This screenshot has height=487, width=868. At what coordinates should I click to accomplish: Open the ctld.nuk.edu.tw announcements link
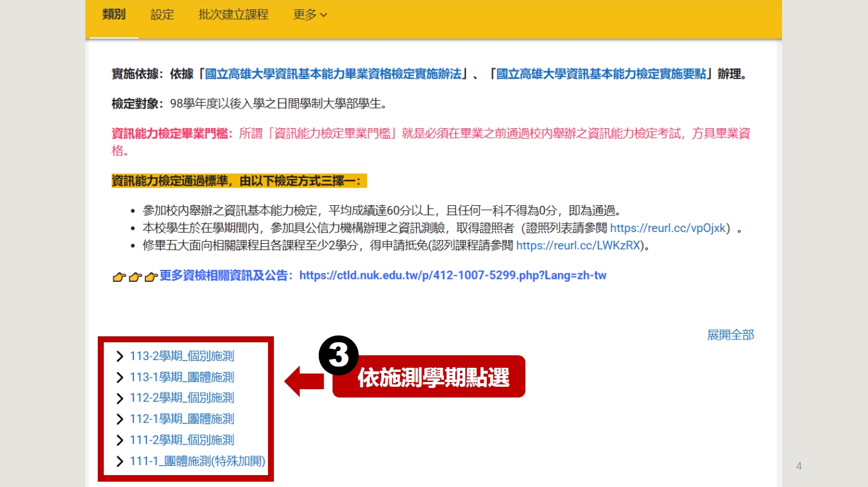click(x=452, y=276)
